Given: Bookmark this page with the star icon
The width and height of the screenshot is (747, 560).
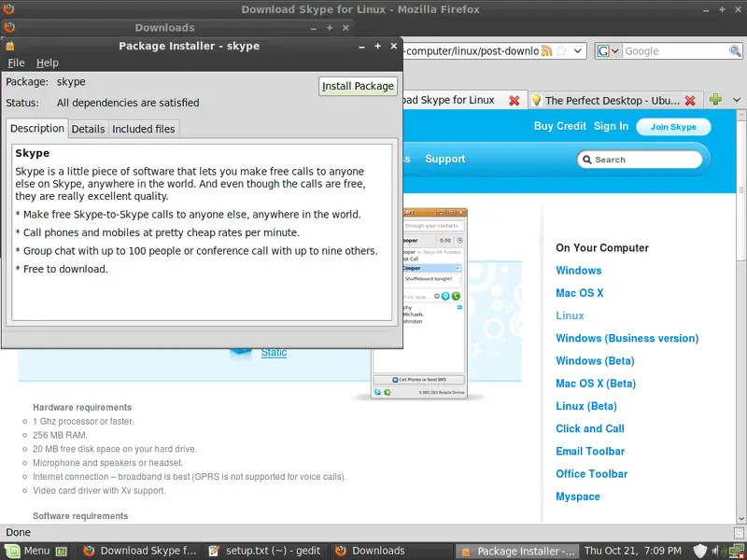Looking at the screenshot, I should (x=561, y=51).
